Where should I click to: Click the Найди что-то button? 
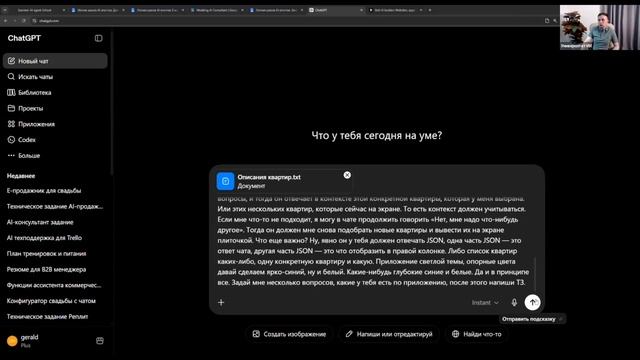pyautogui.click(x=476, y=334)
